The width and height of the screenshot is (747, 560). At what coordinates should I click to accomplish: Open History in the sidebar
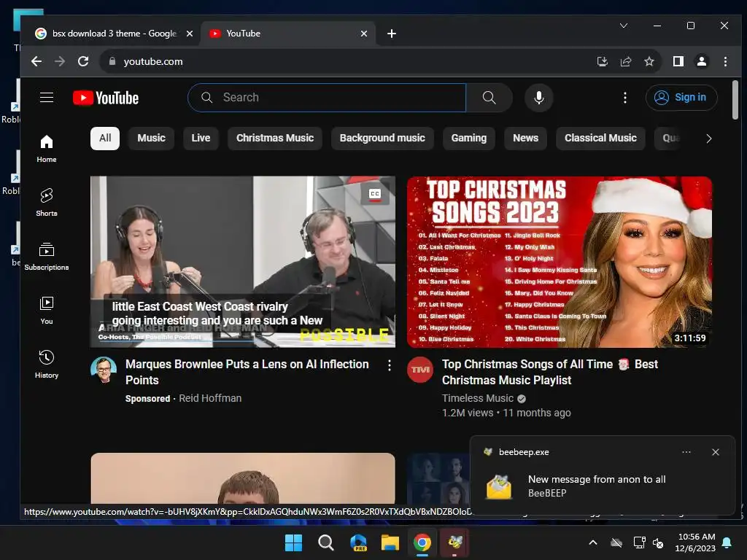point(47,365)
